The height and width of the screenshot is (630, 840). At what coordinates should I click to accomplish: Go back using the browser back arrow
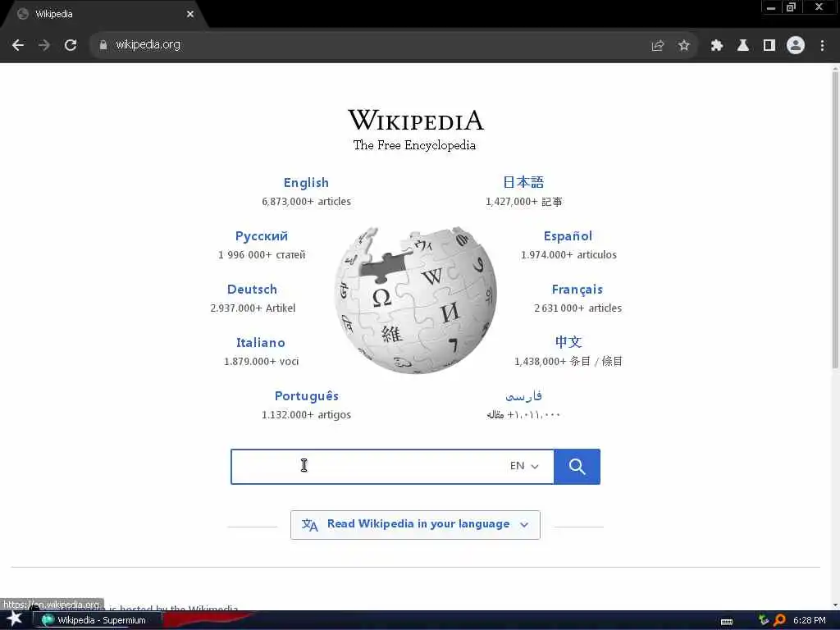(x=18, y=45)
